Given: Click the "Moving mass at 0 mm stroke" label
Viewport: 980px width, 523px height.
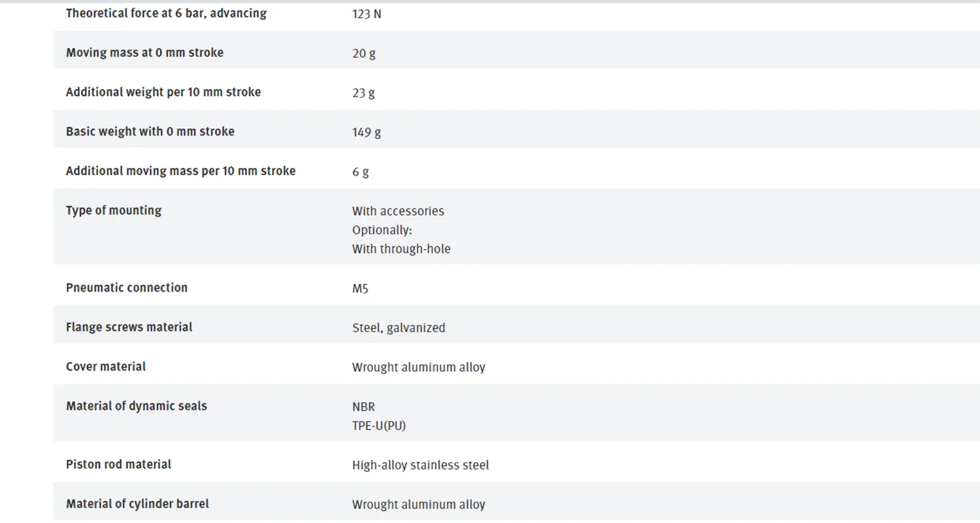Looking at the screenshot, I should click(x=144, y=52).
